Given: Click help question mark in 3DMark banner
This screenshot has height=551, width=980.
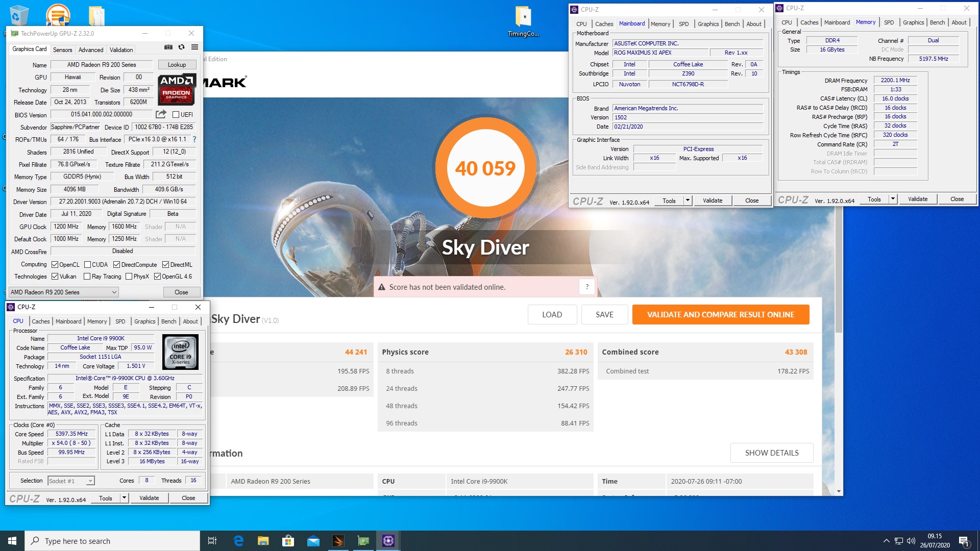Looking at the screenshot, I should click(x=587, y=287).
